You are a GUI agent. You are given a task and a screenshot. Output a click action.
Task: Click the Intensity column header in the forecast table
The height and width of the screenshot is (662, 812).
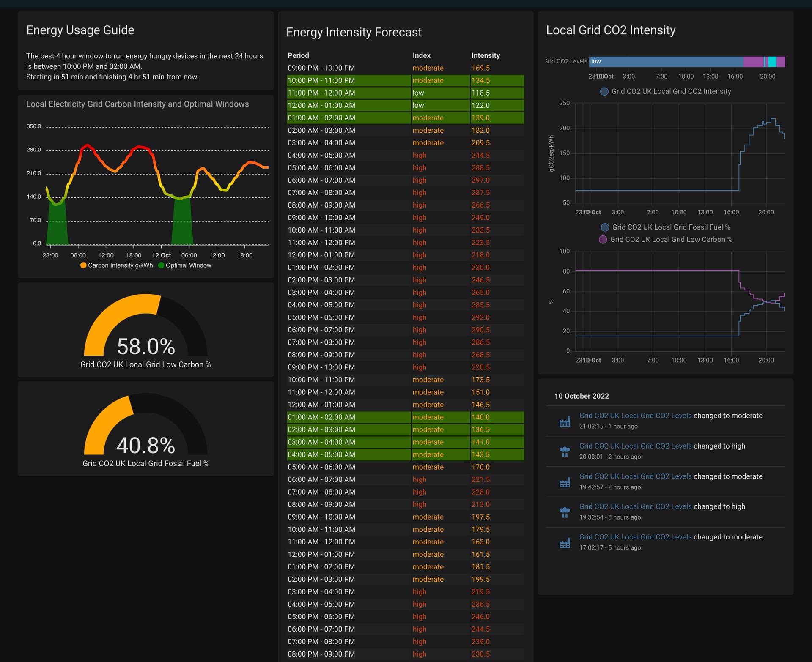click(486, 55)
